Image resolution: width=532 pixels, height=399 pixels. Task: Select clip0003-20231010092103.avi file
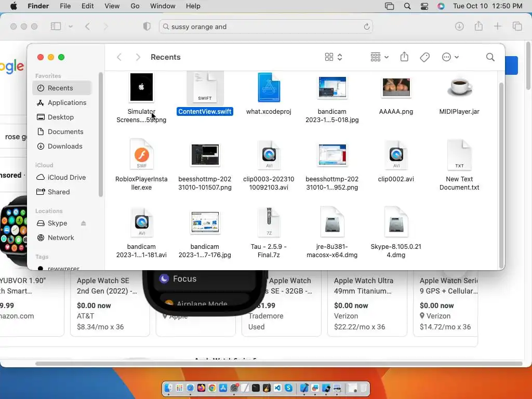[269, 154]
